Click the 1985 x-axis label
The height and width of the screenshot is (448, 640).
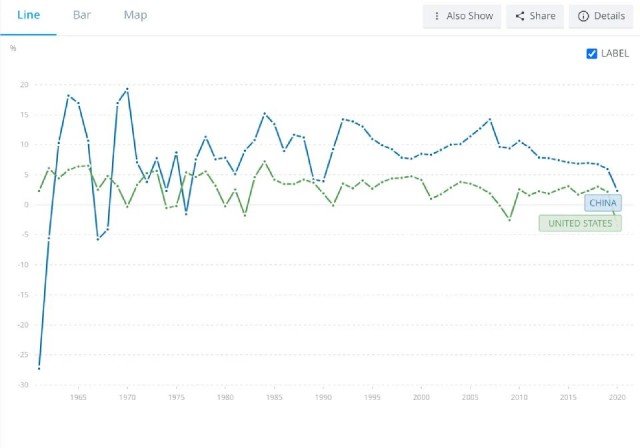click(x=274, y=397)
